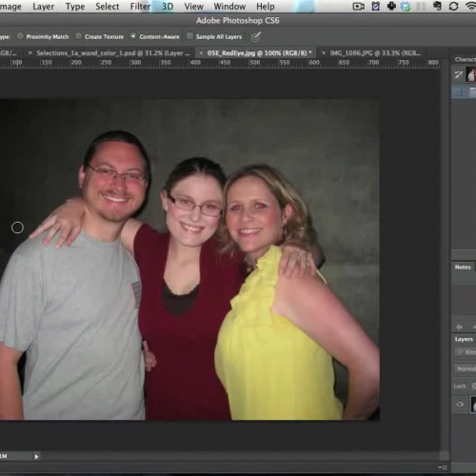Click the photo thumbnail beside the brush icon
Screen dimensions: 476x476
[471, 74]
